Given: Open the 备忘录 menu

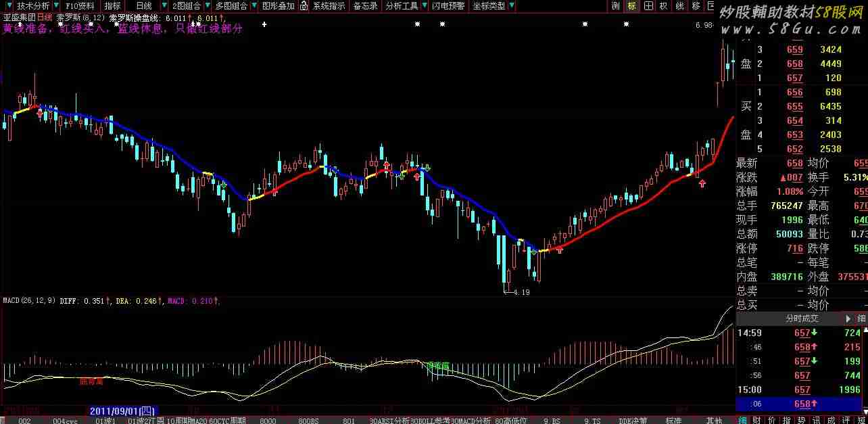Looking at the screenshot, I should 366,5.
